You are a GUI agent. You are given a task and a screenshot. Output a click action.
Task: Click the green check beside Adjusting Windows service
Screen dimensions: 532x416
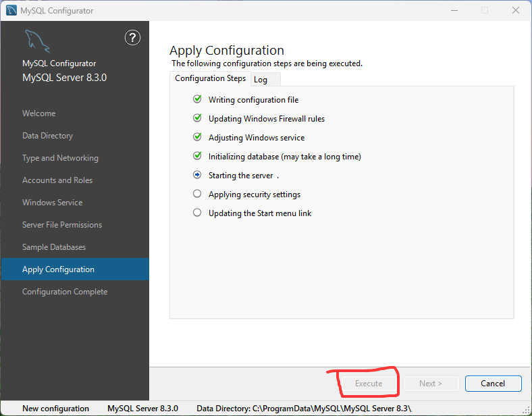(197, 137)
